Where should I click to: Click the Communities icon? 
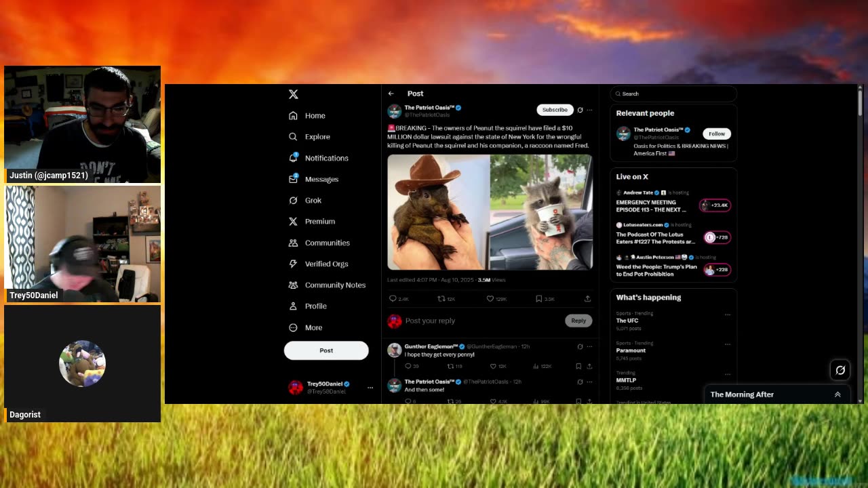click(293, 243)
